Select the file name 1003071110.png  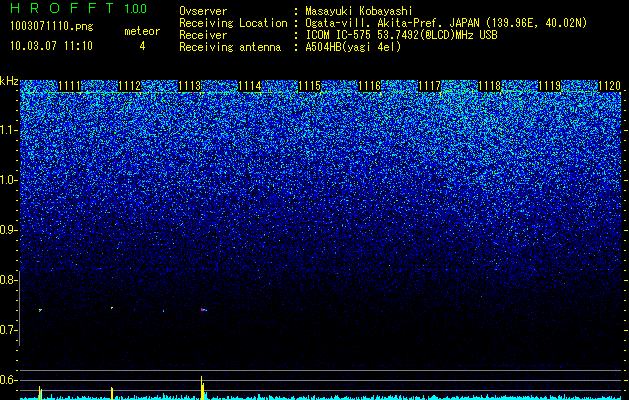tap(52, 27)
